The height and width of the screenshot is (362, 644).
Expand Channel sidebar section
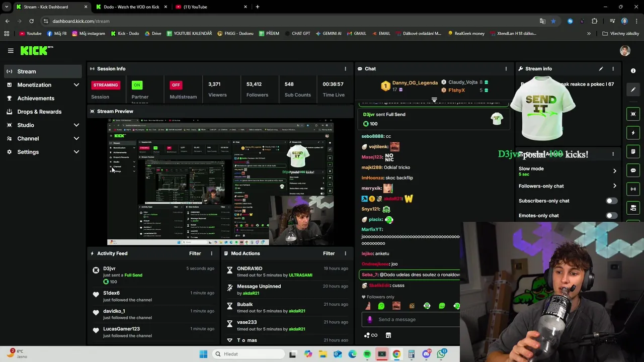(76, 139)
